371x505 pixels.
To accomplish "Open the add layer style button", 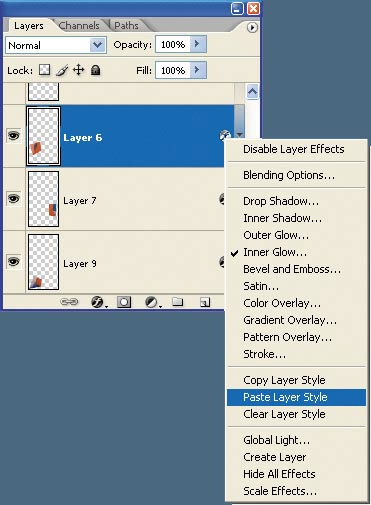I will 99,302.
